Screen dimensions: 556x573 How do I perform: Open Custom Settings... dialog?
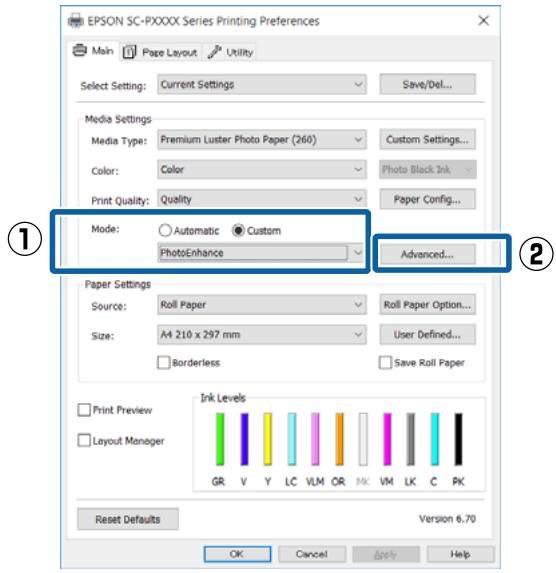427,140
